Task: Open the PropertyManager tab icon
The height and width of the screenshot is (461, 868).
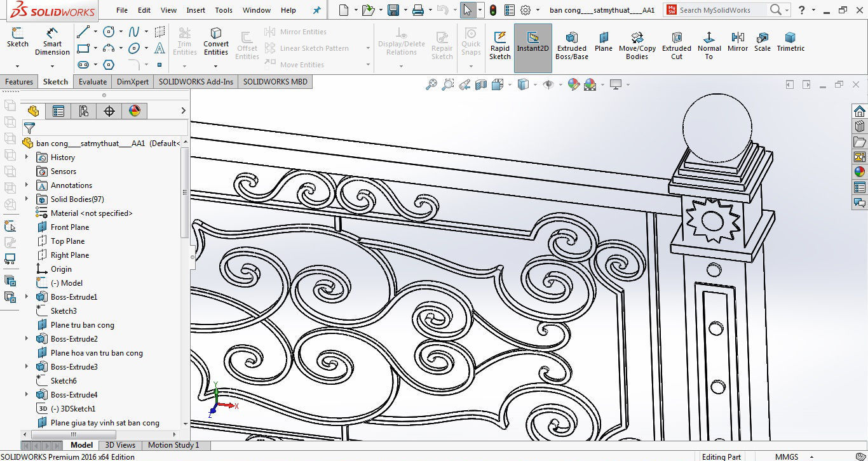Action: pyautogui.click(x=58, y=111)
